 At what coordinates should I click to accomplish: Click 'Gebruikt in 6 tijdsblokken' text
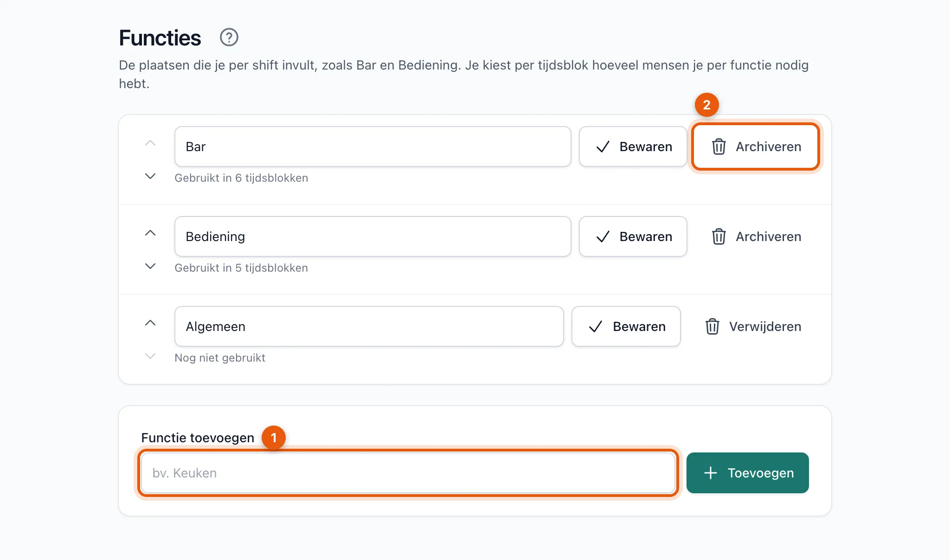tap(241, 178)
